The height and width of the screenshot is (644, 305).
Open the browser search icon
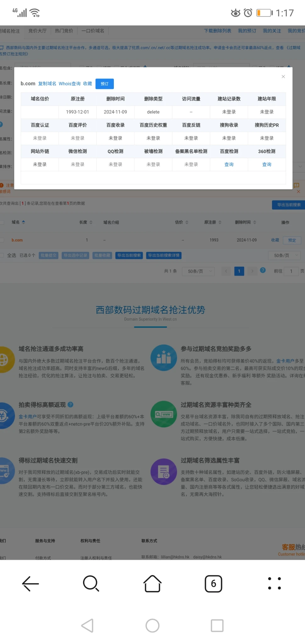pos(91,584)
